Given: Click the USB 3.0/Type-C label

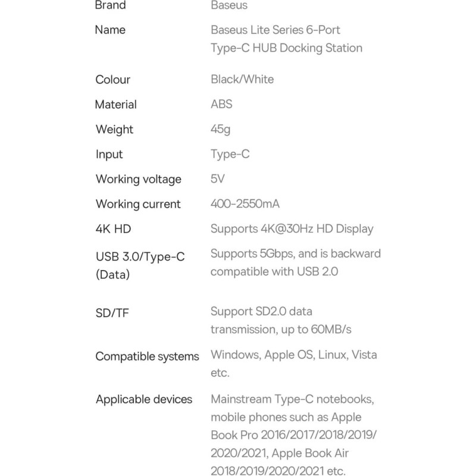Looking at the screenshot, I should [x=140, y=257].
